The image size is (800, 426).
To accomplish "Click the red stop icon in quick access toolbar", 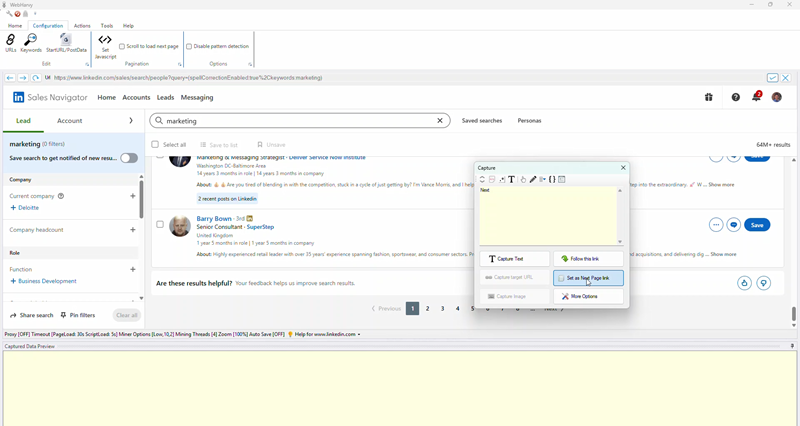I will click(17, 14).
